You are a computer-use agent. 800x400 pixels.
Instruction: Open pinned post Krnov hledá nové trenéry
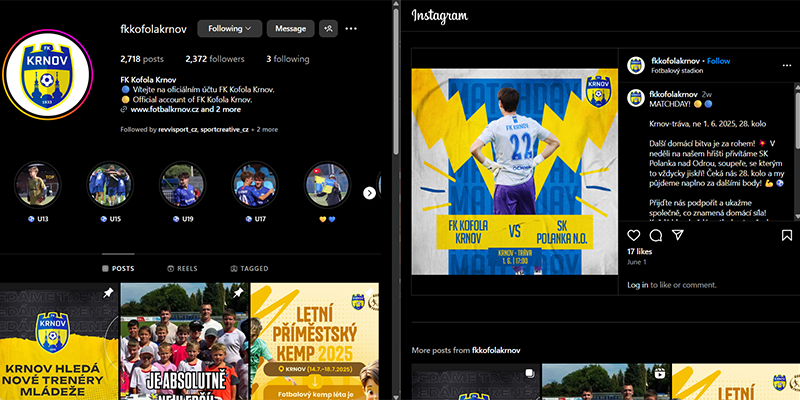59,341
